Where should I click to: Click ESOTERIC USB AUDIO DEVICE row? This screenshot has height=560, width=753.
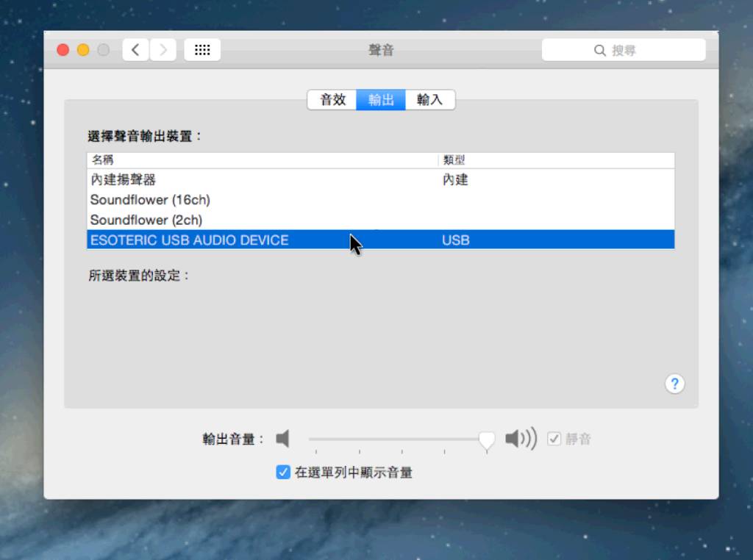coord(221,240)
